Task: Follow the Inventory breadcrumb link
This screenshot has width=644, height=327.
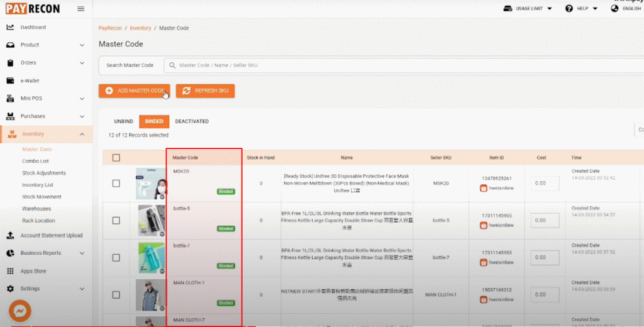Action: coord(140,28)
